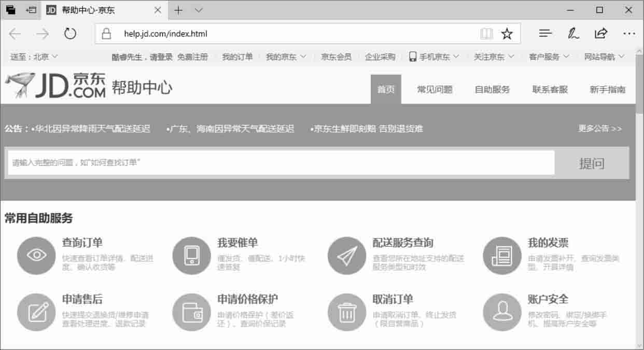Click the wallet icon for 申请价格保护

[191, 312]
